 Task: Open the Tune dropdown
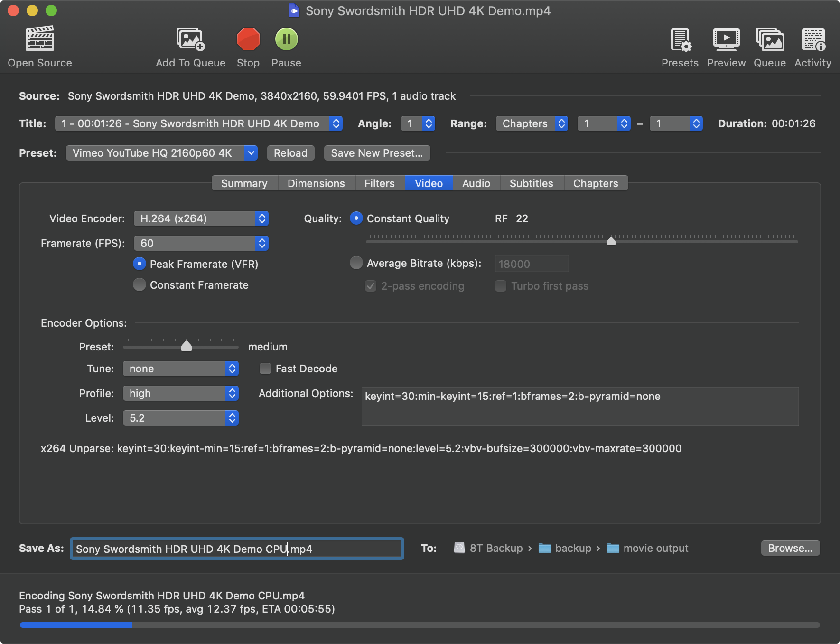click(181, 369)
